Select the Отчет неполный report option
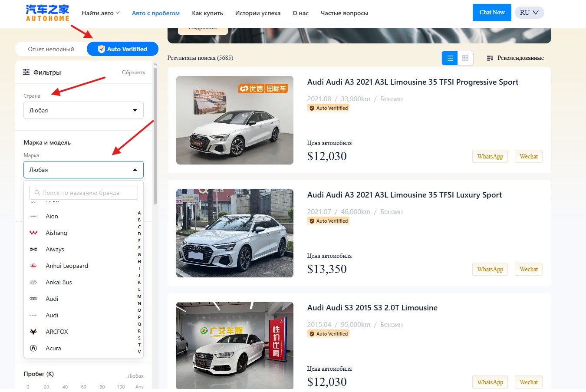Image resolution: width=586 pixels, height=392 pixels. [x=51, y=49]
